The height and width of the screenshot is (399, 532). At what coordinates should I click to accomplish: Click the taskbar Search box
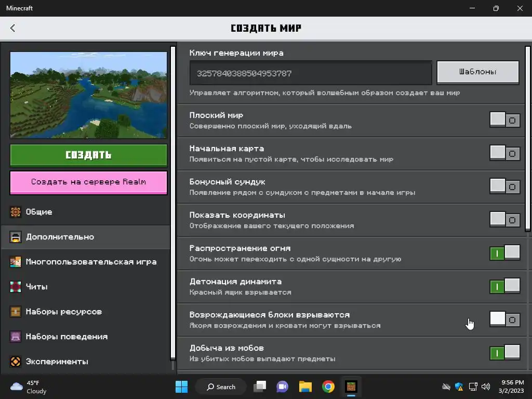click(221, 387)
